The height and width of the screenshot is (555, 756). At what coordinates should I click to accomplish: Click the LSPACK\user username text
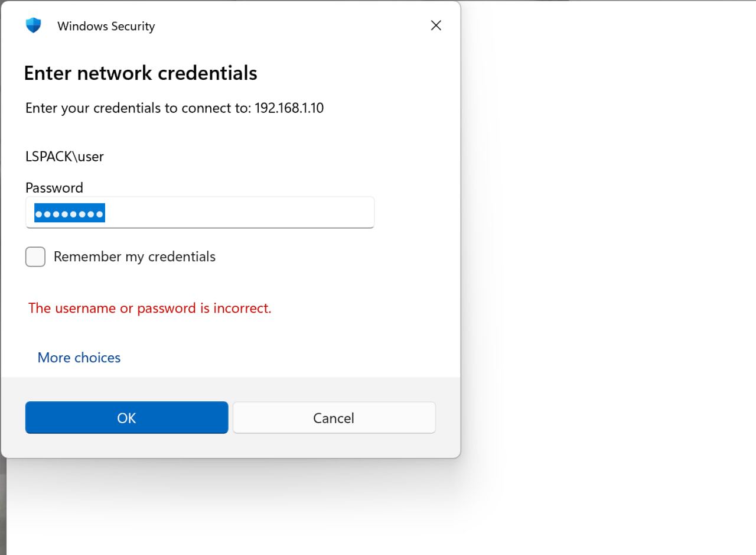click(x=65, y=156)
